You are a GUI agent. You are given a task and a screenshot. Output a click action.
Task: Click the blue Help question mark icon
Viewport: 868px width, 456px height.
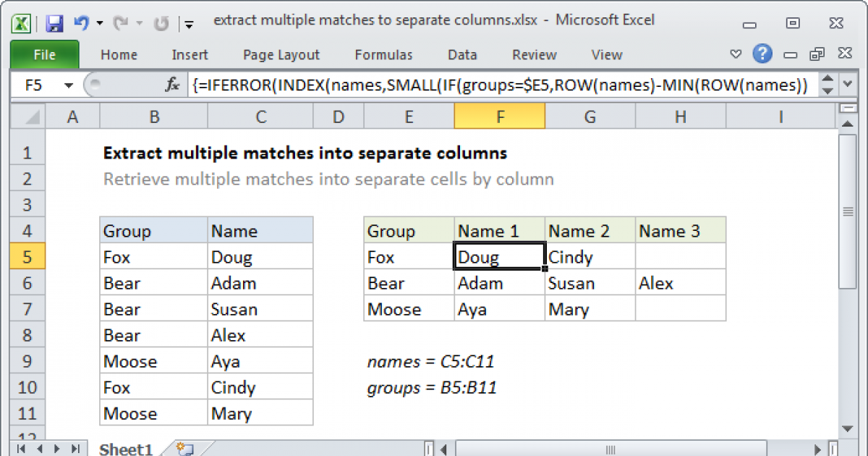tap(762, 54)
